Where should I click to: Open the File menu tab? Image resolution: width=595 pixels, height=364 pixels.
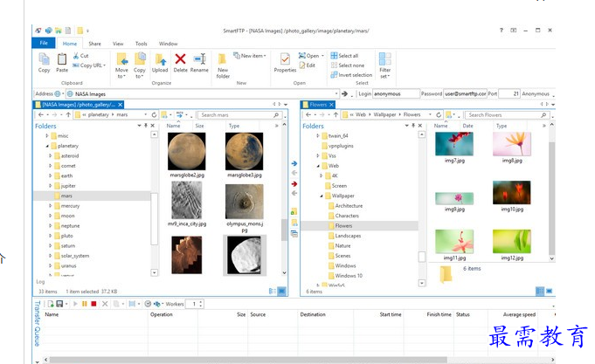click(x=43, y=44)
